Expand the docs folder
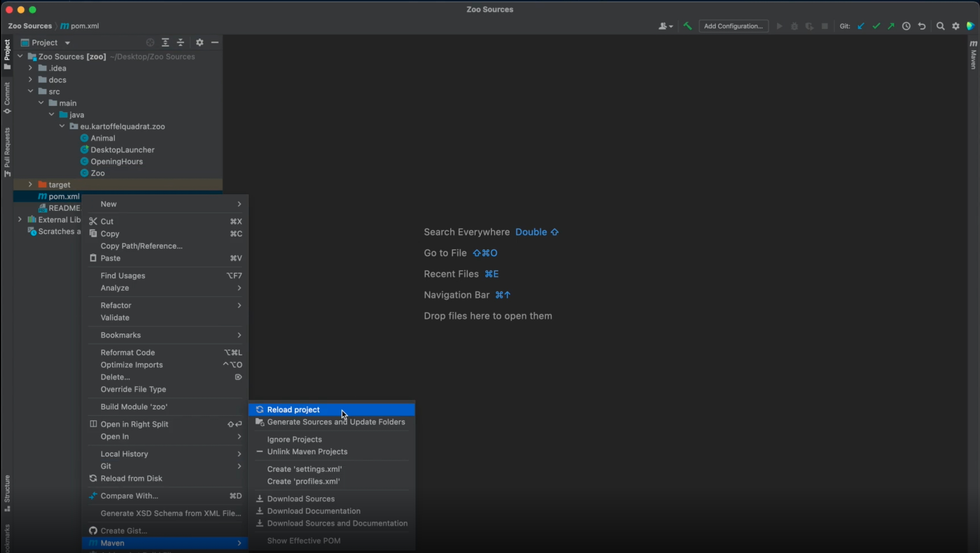 coord(30,80)
